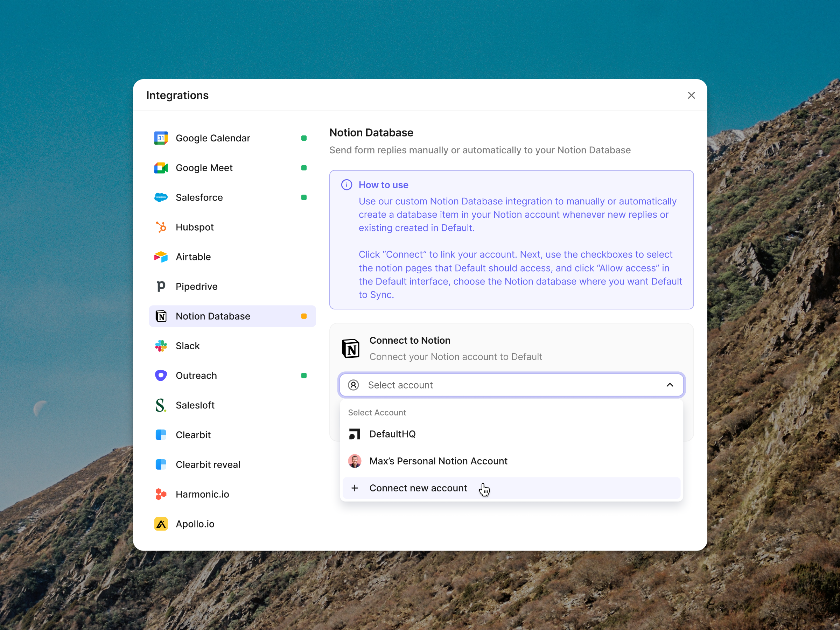Choose DefaultHQ from the account list
Image resolution: width=840 pixels, height=630 pixels.
tap(392, 434)
